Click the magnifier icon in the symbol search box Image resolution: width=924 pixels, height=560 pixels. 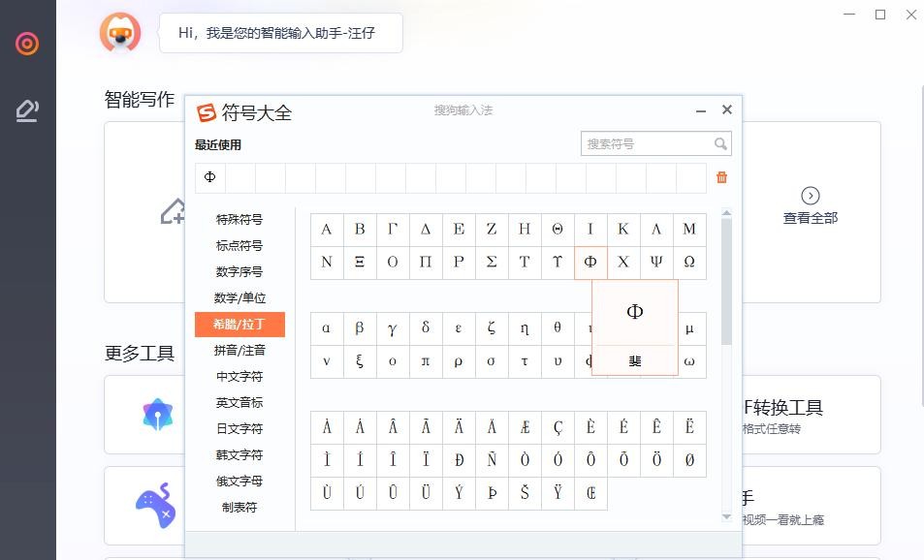click(720, 144)
